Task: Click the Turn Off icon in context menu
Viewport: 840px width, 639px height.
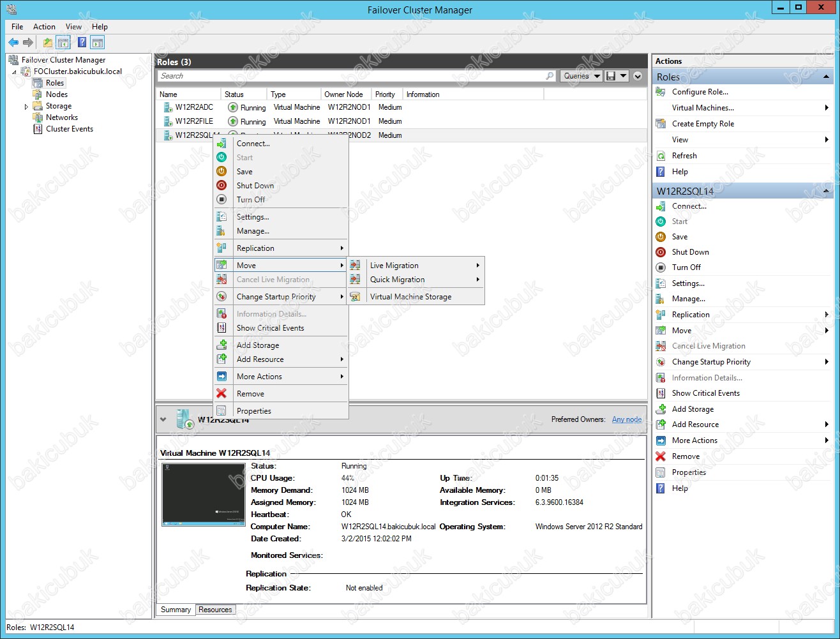Action: click(221, 200)
